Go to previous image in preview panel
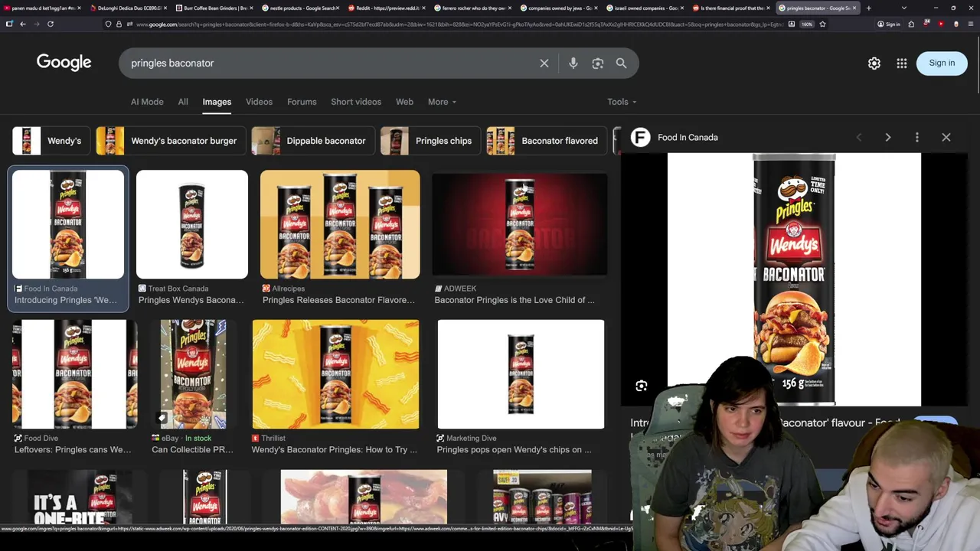The image size is (980, 551). pyautogui.click(x=859, y=138)
